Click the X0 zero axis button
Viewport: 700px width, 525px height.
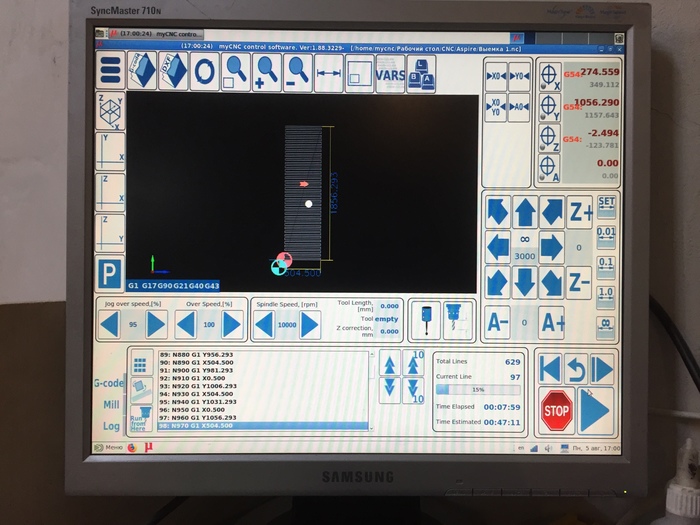[x=495, y=76]
